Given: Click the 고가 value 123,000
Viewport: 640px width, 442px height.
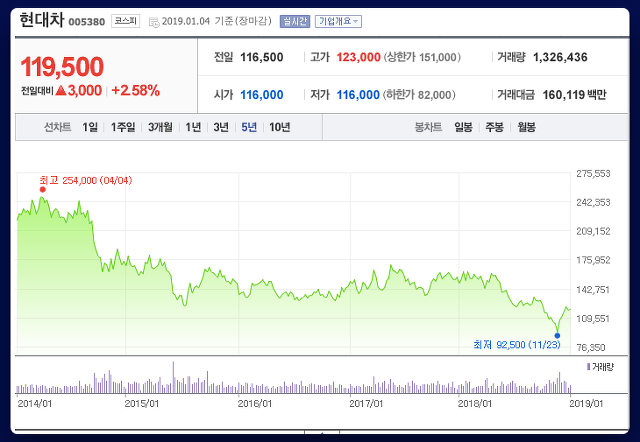Looking at the screenshot, I should [x=358, y=57].
